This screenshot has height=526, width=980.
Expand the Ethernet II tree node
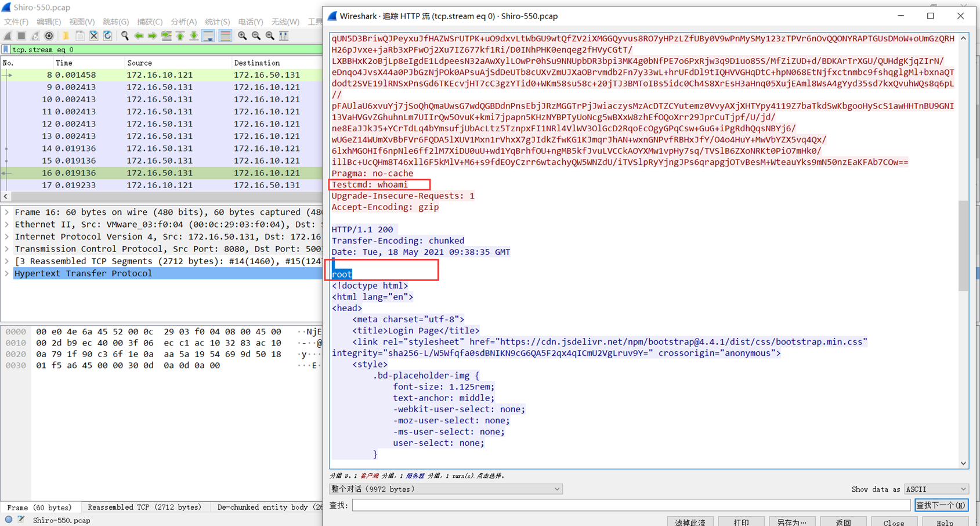pos(7,225)
